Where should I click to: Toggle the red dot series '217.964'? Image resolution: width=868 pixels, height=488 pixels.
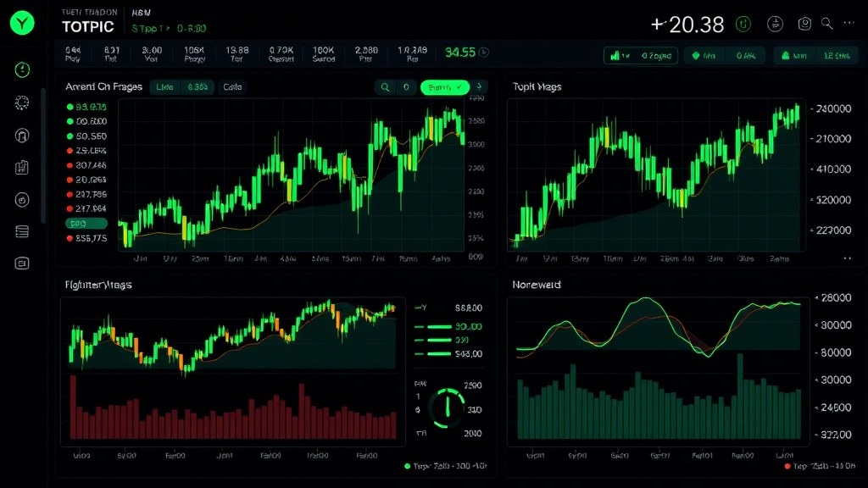coord(87,208)
